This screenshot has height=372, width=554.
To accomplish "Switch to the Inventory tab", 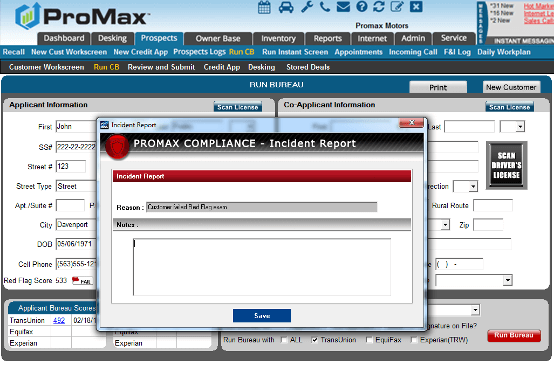I will pos(278,39).
